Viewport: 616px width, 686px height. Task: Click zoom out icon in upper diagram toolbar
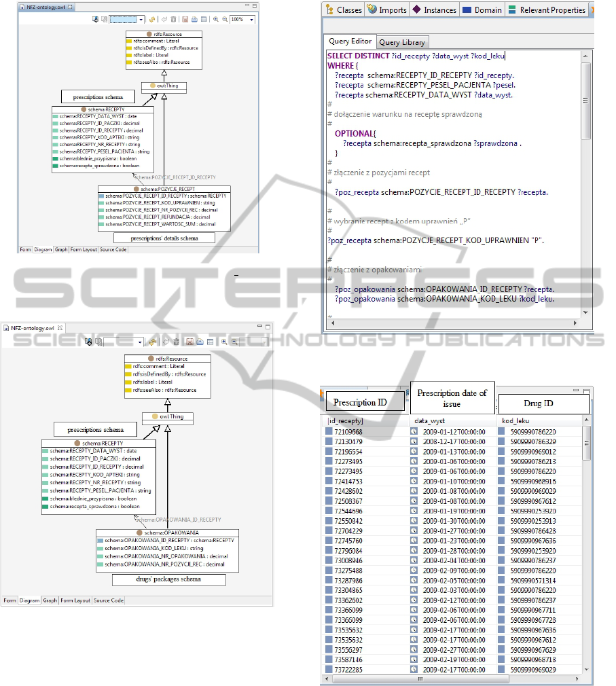pos(224,20)
